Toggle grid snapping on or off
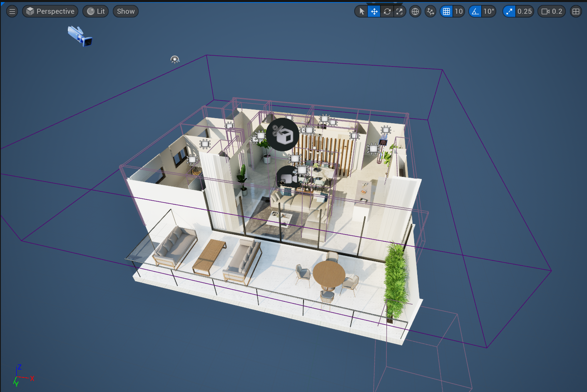Viewport: 587px width, 392px height. tap(446, 11)
